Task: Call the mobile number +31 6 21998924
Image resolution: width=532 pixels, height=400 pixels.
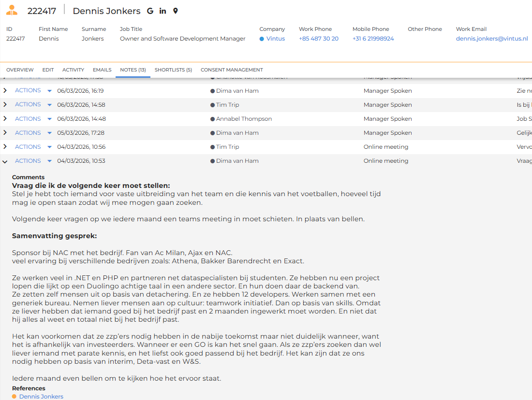Action: tap(373, 39)
